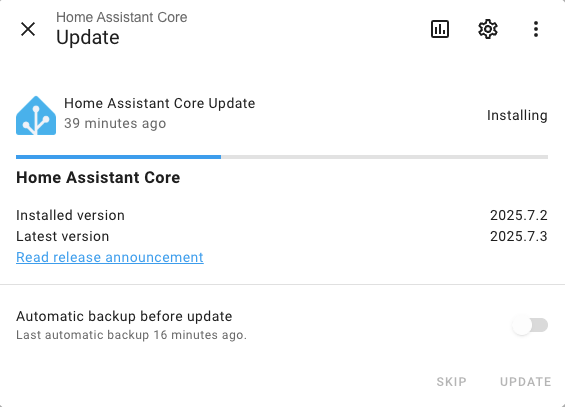Click the unfilled grey progress bar portion
The image size is (565, 407).
384,157
